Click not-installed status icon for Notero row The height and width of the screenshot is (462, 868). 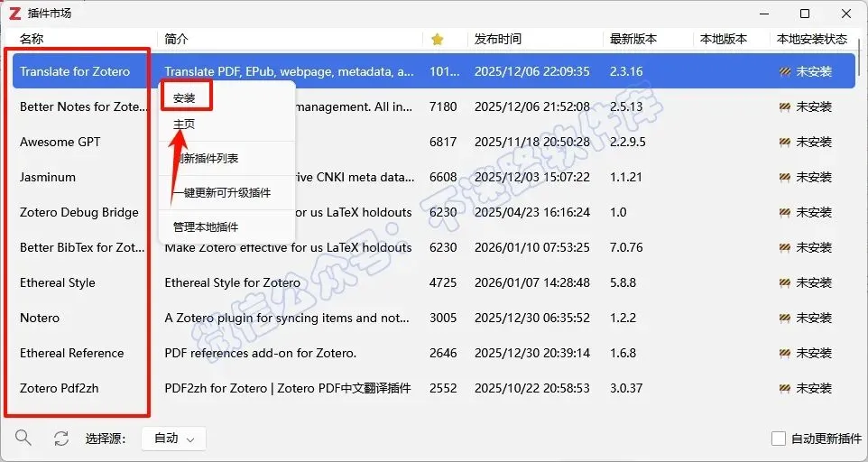(784, 319)
